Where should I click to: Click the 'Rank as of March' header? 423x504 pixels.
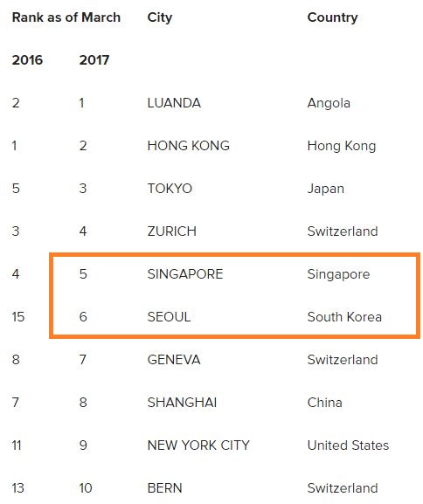pyautogui.click(x=66, y=17)
